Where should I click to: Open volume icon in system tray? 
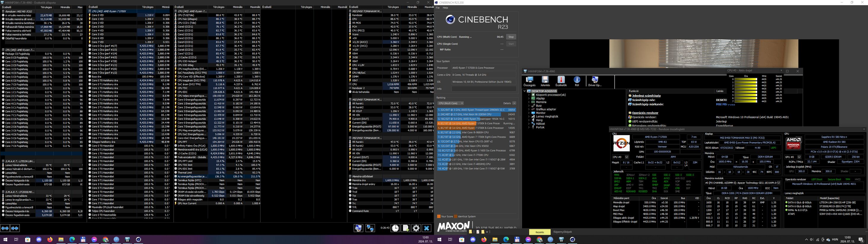coord(812,240)
